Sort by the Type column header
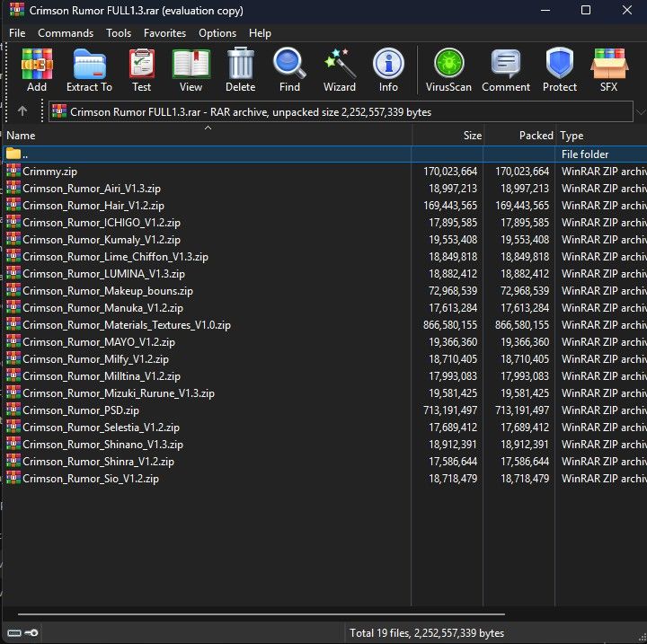647x644 pixels. pos(601,136)
